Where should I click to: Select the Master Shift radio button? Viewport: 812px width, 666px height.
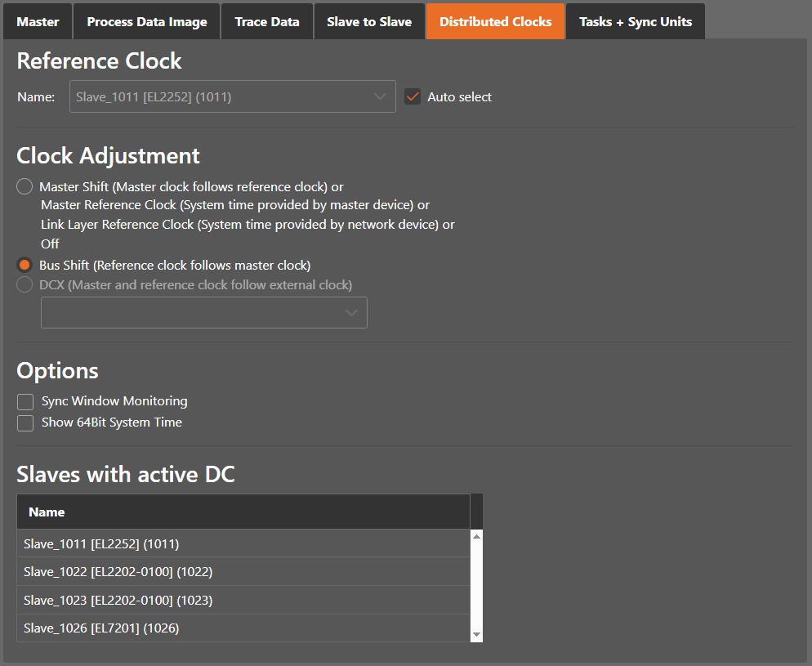tap(25, 186)
